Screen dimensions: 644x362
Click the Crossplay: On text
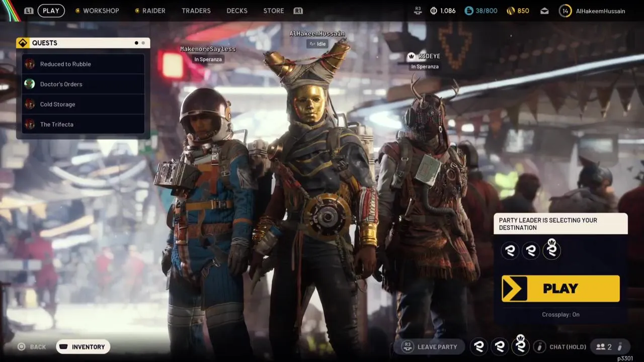(x=560, y=314)
